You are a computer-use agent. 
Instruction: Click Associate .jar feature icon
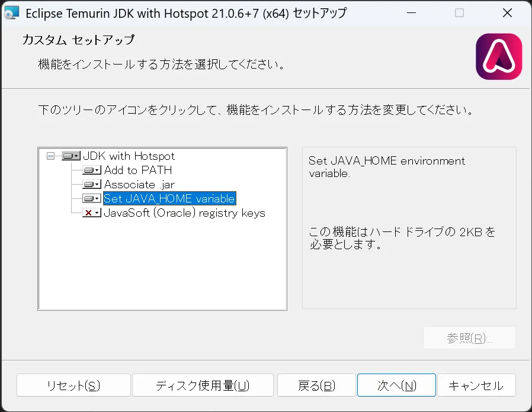92,185
